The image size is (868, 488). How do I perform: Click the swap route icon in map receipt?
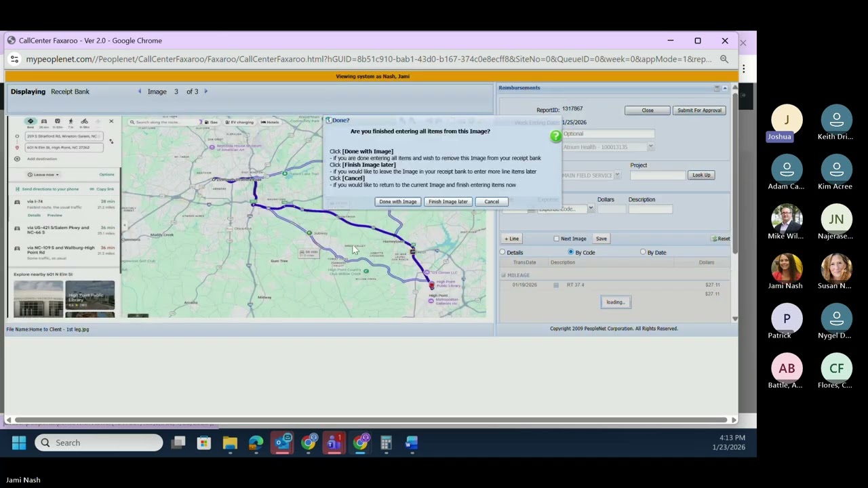[111, 142]
